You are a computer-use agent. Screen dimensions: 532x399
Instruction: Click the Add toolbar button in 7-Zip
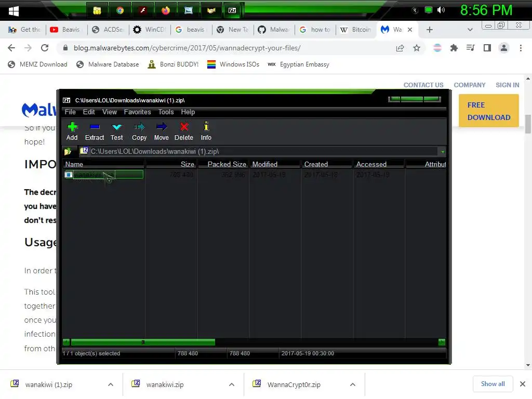pos(72,131)
